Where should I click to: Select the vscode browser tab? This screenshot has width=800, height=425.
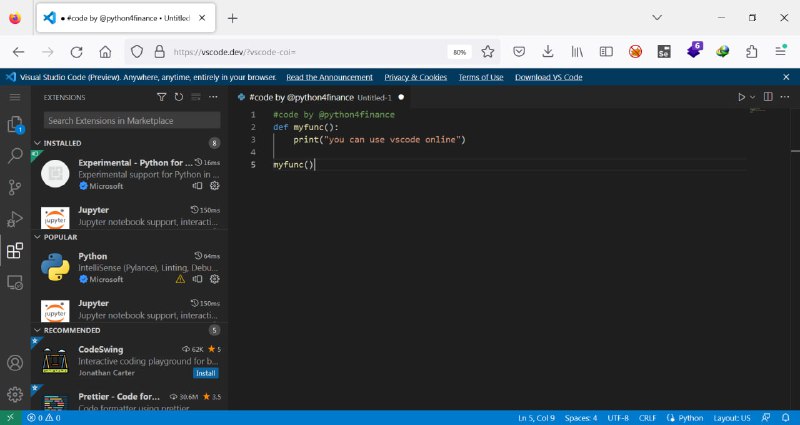point(126,18)
